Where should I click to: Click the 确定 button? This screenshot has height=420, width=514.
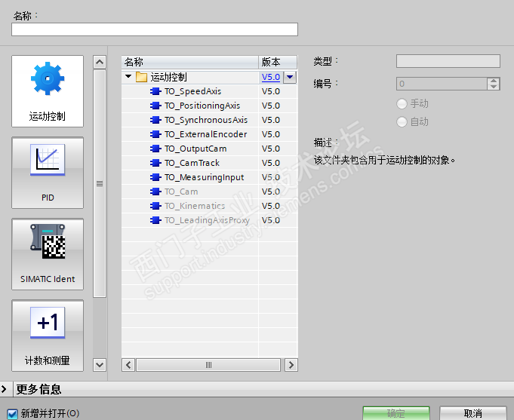[x=396, y=413]
